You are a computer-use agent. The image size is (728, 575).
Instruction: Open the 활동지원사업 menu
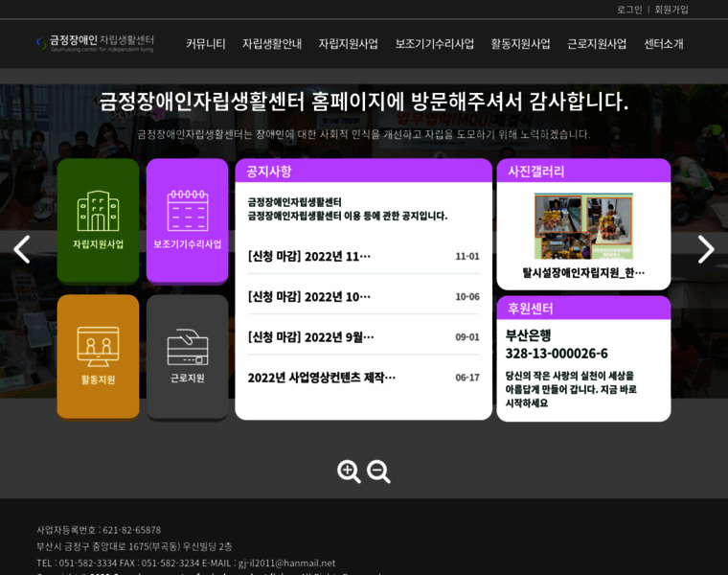click(520, 44)
